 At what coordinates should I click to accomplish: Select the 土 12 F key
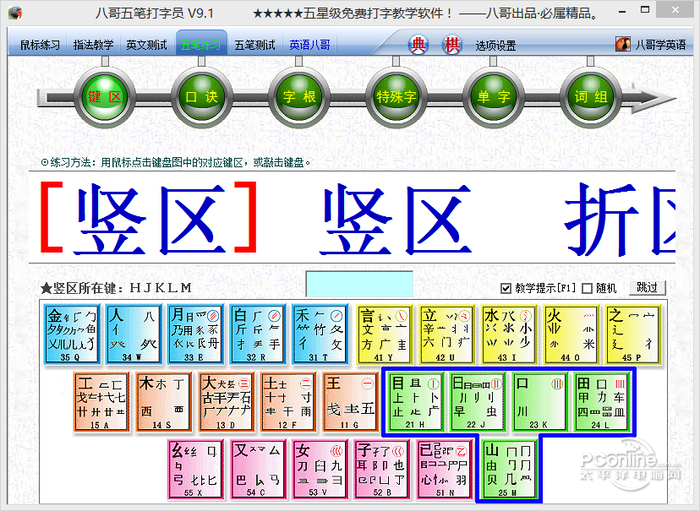click(288, 402)
